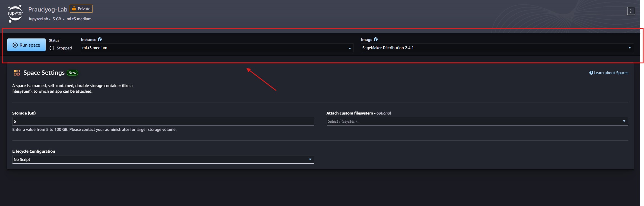The height and width of the screenshot is (206, 644).
Task: Click the Stopped status text
Action: (x=64, y=48)
